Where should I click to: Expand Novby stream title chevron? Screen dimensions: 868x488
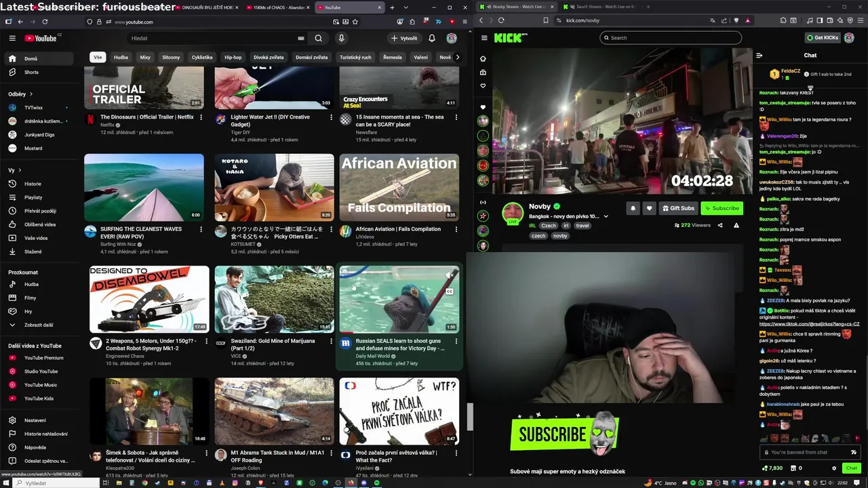click(x=606, y=216)
